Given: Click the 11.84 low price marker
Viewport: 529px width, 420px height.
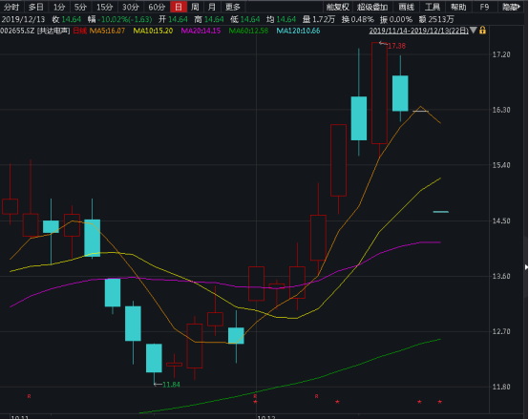Looking at the screenshot, I should [x=171, y=385].
